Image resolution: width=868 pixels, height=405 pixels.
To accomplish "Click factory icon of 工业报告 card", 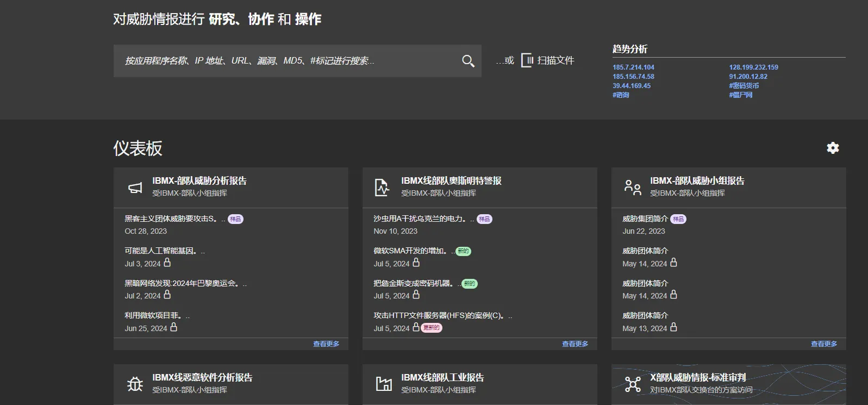I will pyautogui.click(x=384, y=384).
